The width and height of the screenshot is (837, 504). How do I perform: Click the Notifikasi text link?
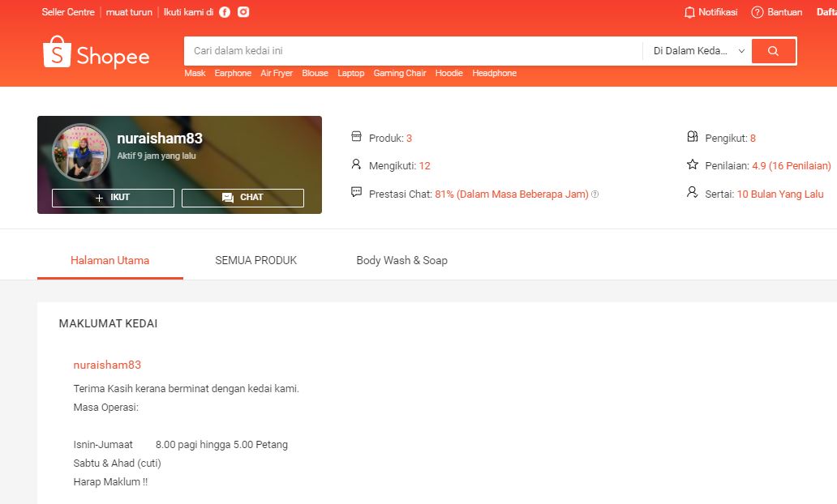point(718,12)
